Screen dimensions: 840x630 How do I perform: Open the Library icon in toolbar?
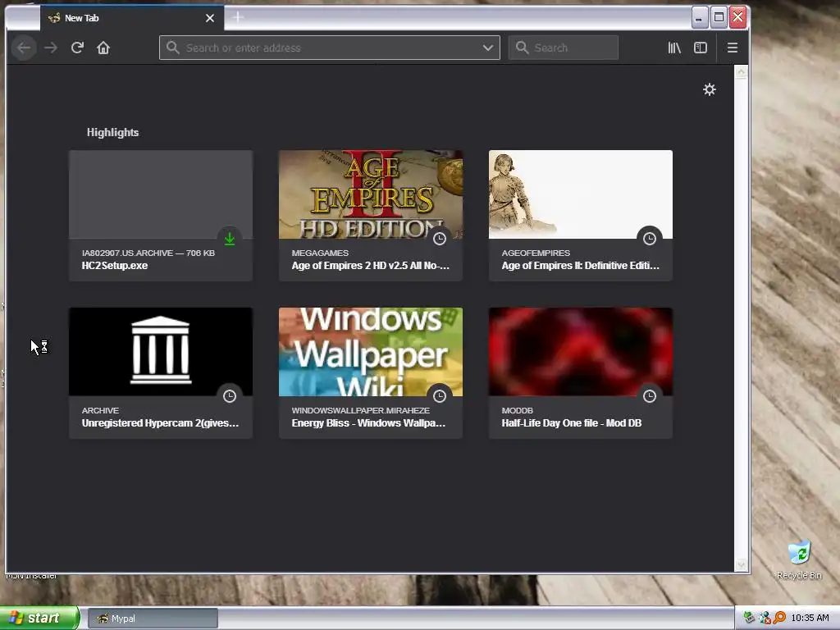point(674,48)
